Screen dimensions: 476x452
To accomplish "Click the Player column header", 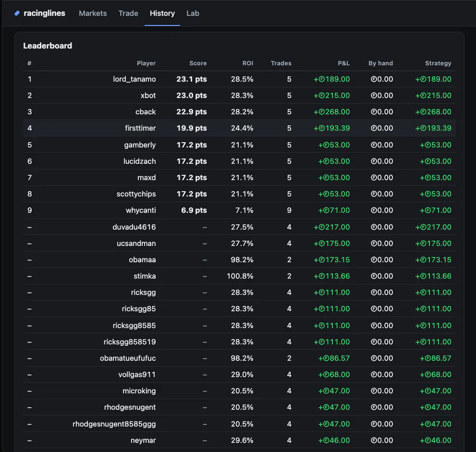I will point(146,63).
